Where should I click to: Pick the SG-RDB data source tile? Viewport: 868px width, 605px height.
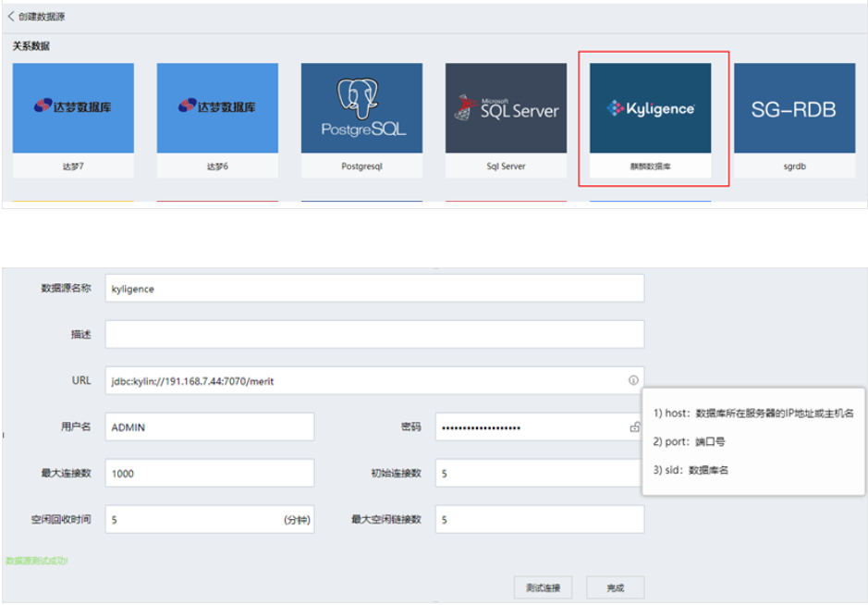click(794, 120)
